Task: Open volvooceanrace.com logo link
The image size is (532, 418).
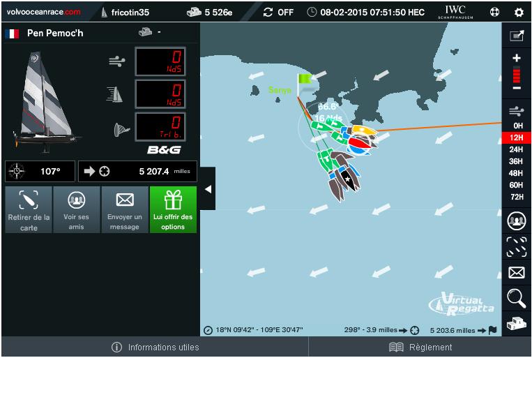Action: (43, 12)
